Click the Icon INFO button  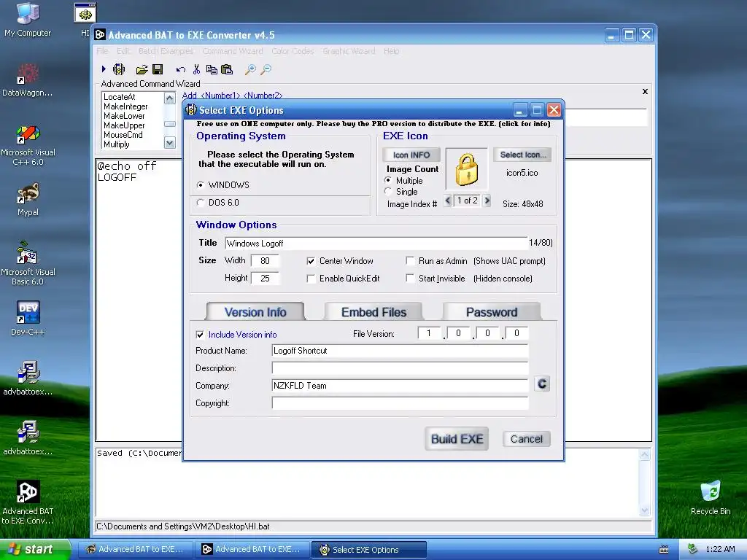pyautogui.click(x=411, y=155)
